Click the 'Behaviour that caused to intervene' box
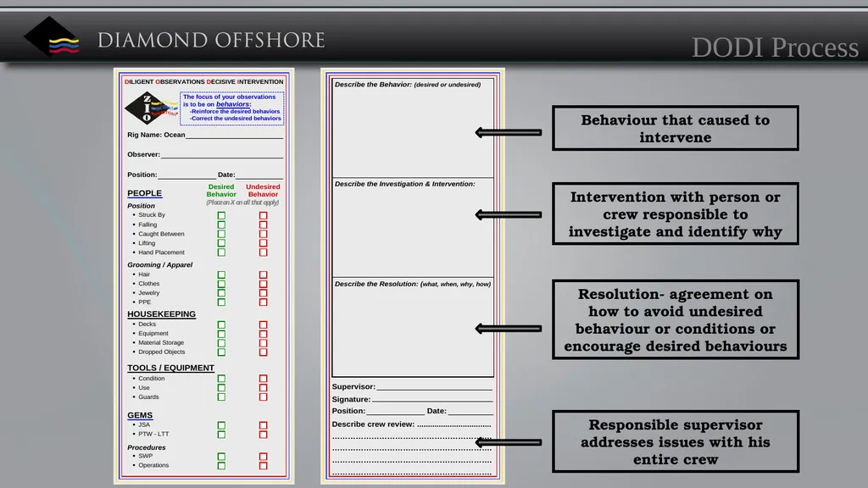This screenshot has width=868, height=488. click(676, 128)
